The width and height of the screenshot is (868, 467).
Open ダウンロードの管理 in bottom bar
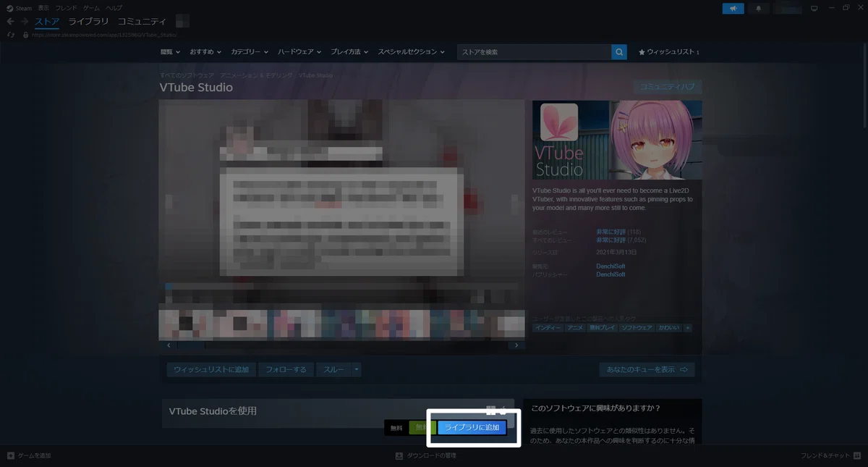[425, 455]
